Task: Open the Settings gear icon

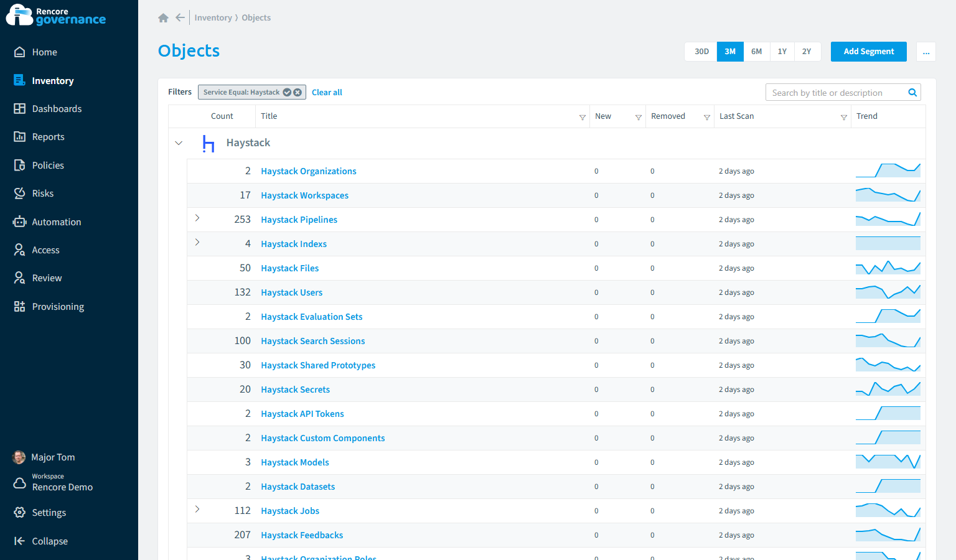Action: point(20,513)
